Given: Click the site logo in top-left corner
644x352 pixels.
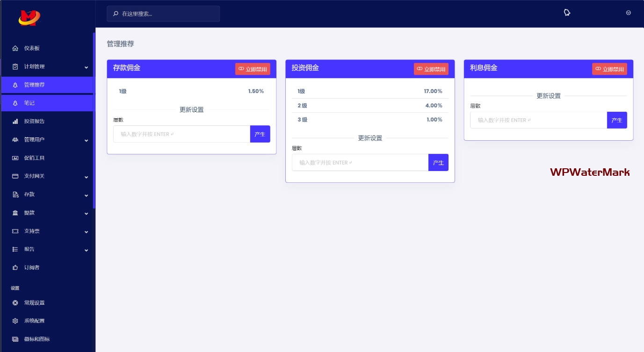Looking at the screenshot, I should pos(29,17).
